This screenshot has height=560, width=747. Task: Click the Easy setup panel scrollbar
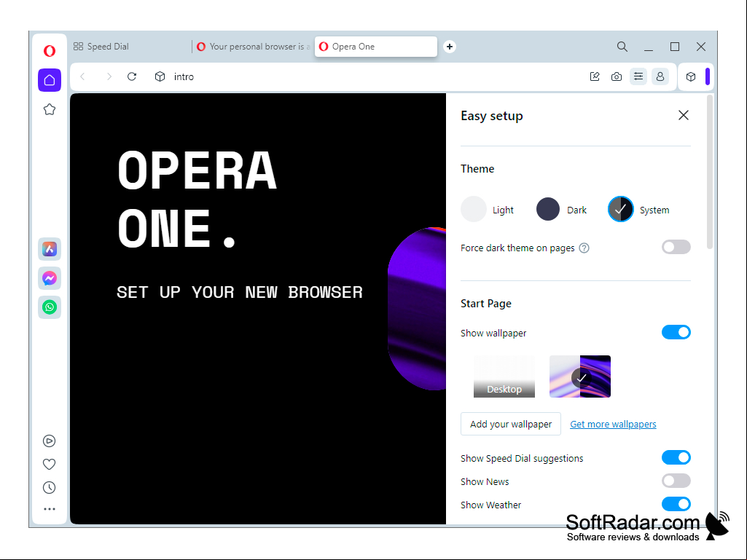[x=710, y=171]
